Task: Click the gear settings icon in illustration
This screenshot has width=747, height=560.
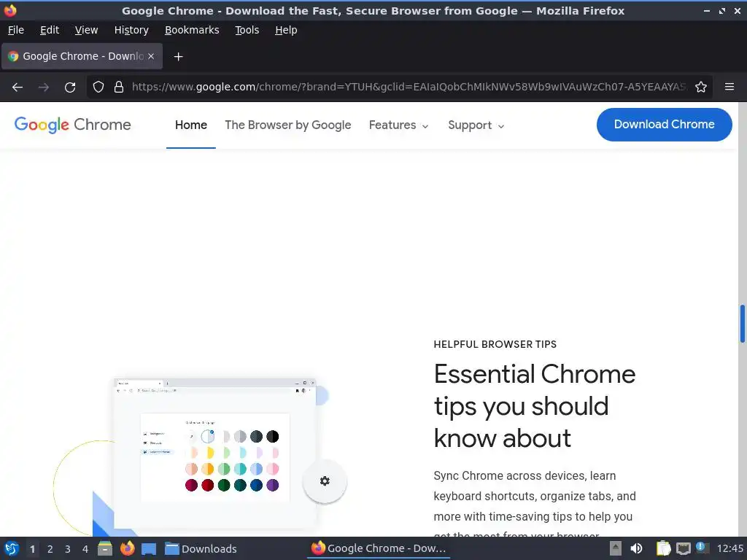Action: click(325, 481)
